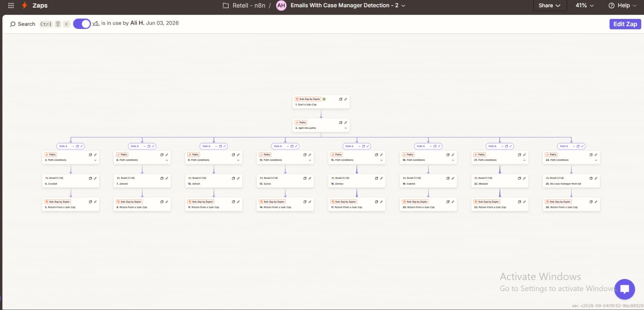The image size is (644, 310).
Task: Open the apps grid menu
Action: [11, 6]
